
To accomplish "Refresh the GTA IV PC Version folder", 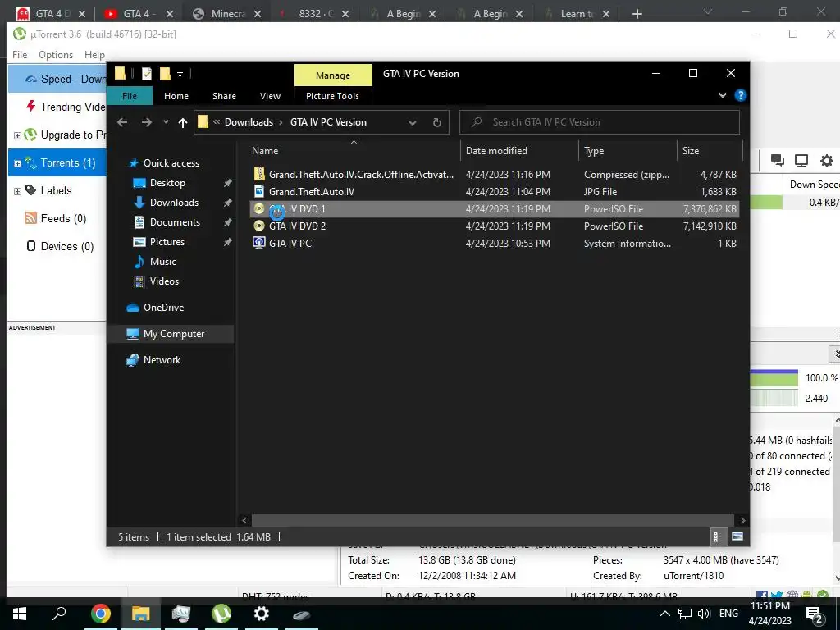I will click(437, 122).
